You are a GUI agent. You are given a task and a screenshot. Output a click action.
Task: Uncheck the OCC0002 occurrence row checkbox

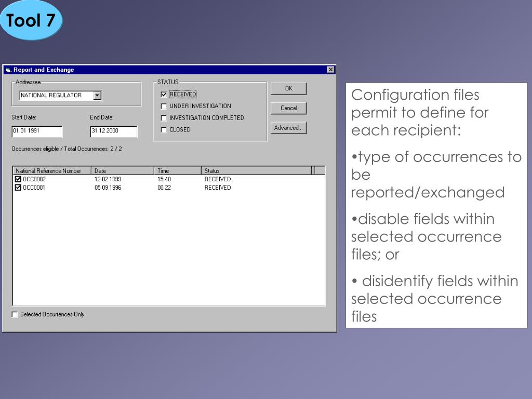(18, 179)
